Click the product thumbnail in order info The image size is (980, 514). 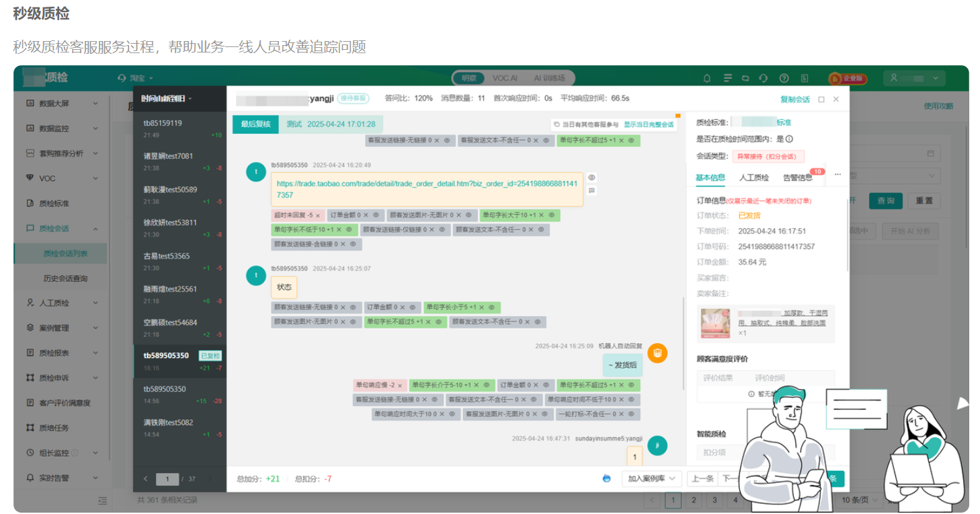pos(715,323)
